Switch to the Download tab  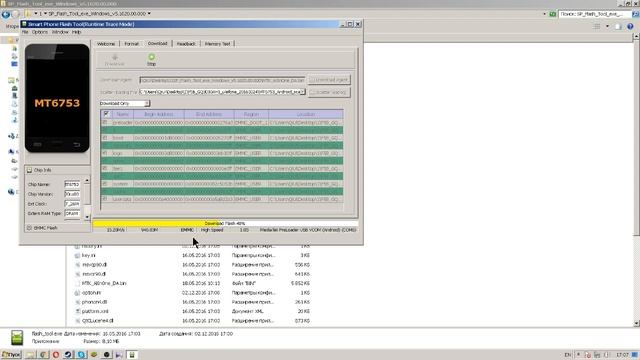[x=158, y=43]
